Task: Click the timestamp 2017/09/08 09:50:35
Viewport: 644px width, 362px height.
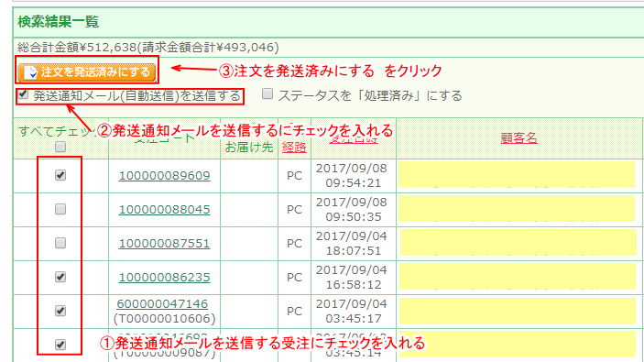Action: point(352,209)
